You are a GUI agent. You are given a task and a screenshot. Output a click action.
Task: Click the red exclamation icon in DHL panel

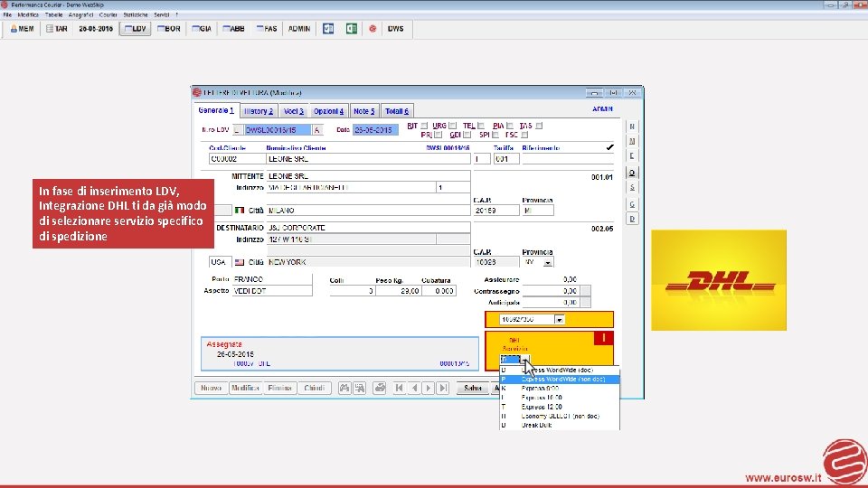pyautogui.click(x=603, y=338)
